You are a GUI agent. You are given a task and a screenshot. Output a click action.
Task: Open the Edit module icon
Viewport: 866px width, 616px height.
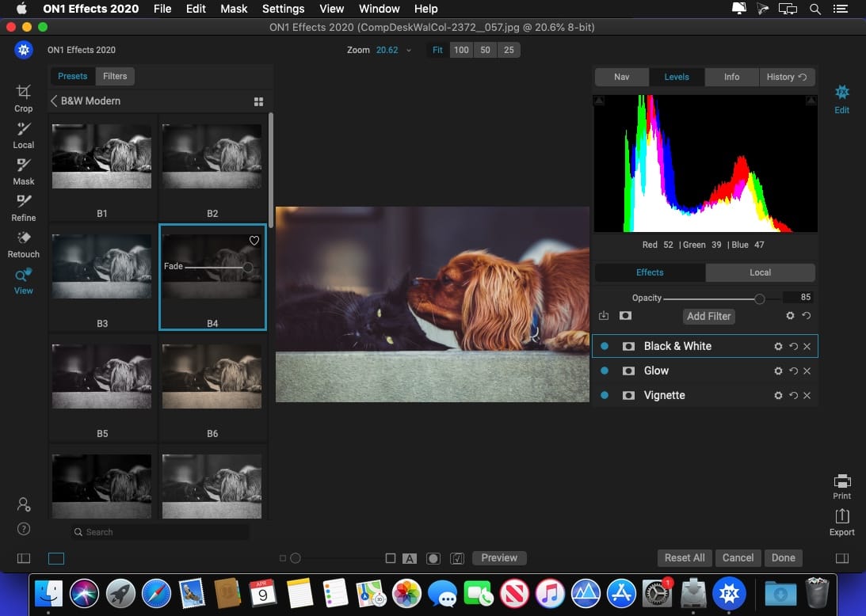841,99
